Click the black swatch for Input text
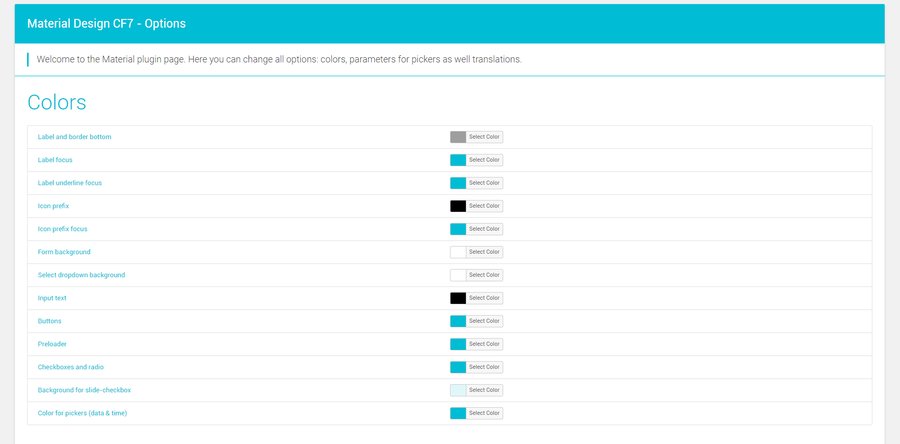 (x=458, y=298)
